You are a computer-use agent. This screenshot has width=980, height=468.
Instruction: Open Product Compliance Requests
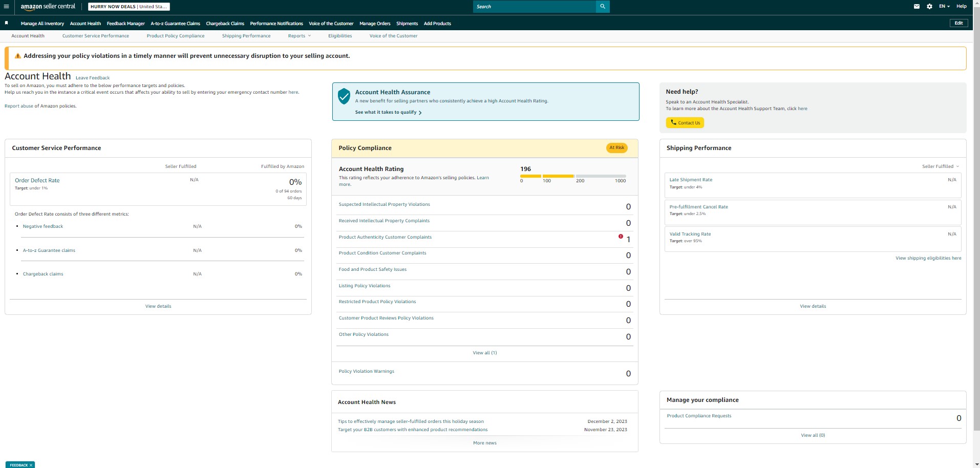pos(699,416)
